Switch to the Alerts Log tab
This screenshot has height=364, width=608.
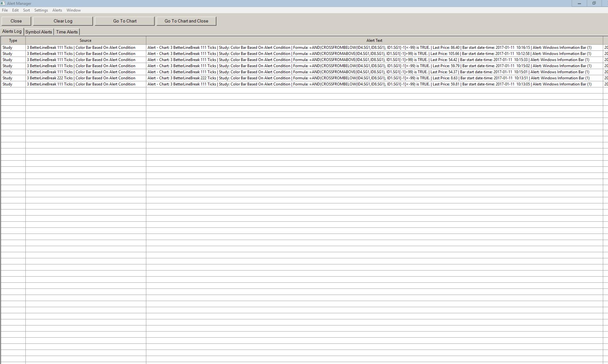[12, 31]
